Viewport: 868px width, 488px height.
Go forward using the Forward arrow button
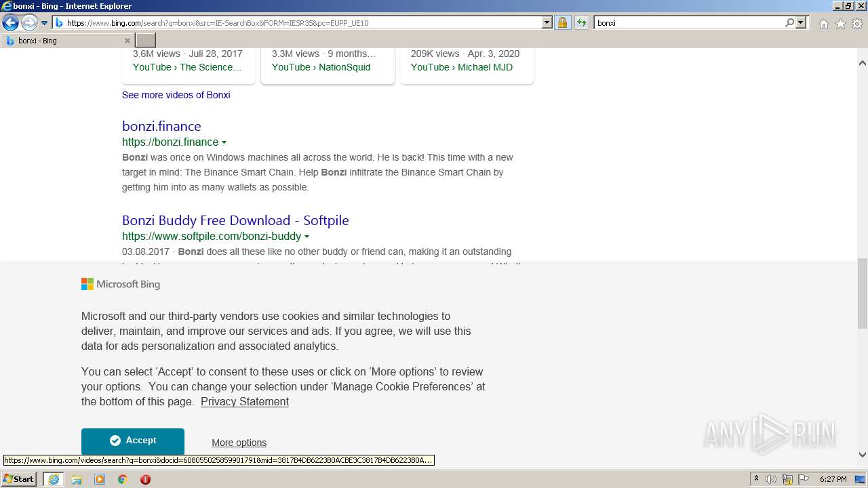click(29, 23)
